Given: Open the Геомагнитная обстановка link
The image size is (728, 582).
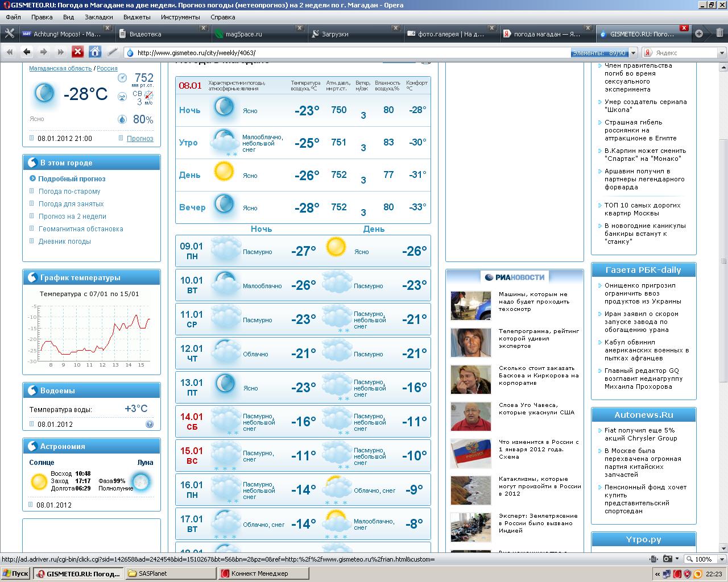Looking at the screenshot, I should [81, 229].
